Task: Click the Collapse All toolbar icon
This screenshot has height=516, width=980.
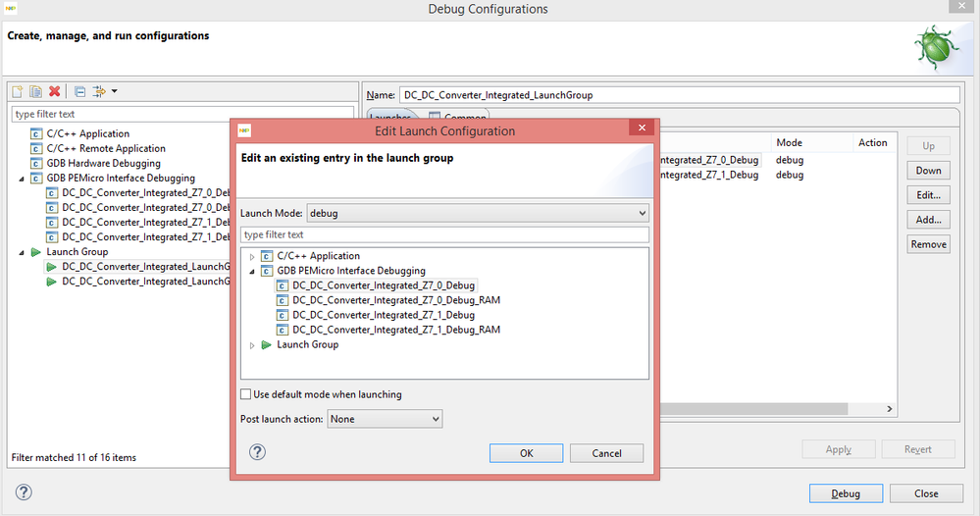Action: pyautogui.click(x=80, y=91)
